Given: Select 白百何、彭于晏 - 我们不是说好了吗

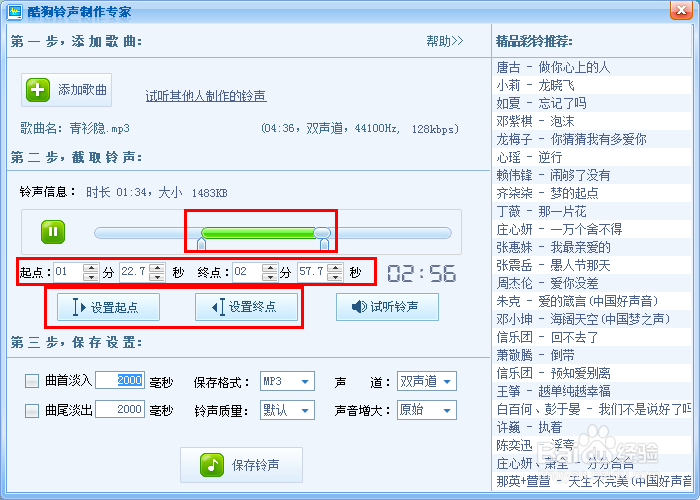Looking at the screenshot, I should (x=592, y=409).
